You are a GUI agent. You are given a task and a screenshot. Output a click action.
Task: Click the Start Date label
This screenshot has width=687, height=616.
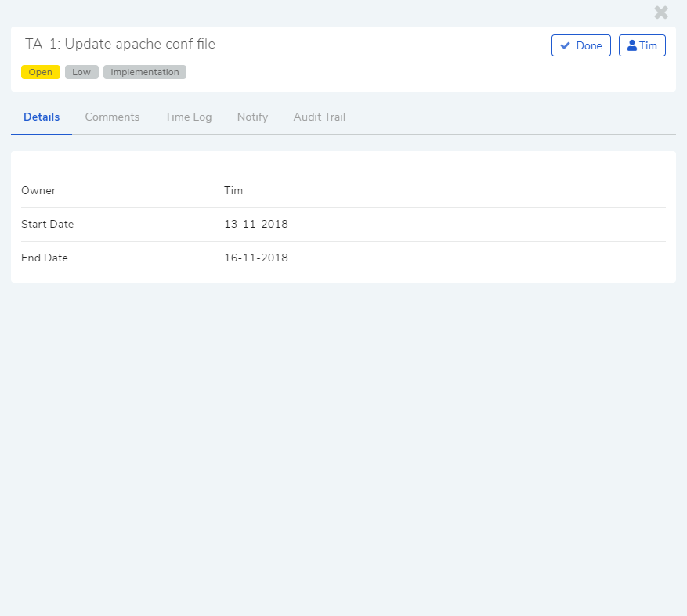coord(47,224)
